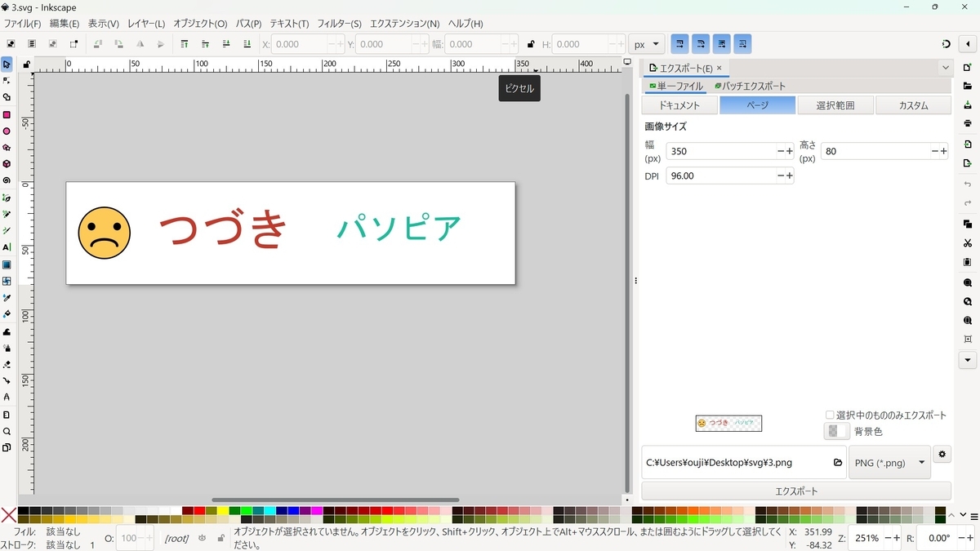Select the Zoom tool in toolbox

click(x=7, y=431)
